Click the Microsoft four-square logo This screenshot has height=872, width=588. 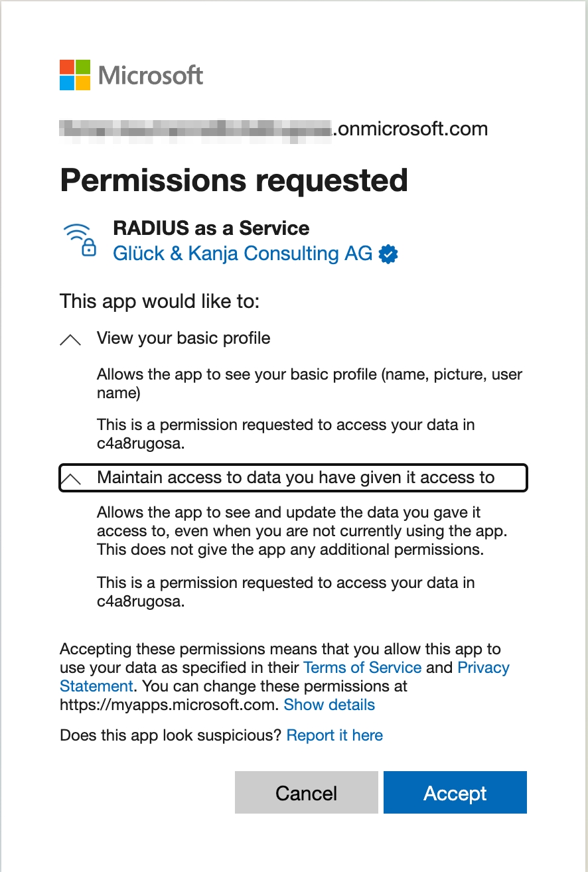pyautogui.click(x=74, y=75)
